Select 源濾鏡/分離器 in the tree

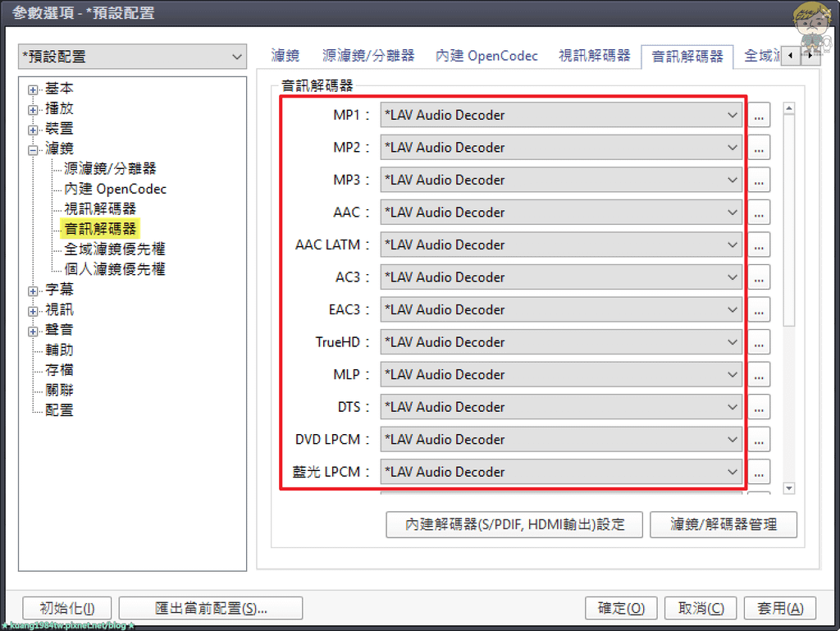coord(111,169)
